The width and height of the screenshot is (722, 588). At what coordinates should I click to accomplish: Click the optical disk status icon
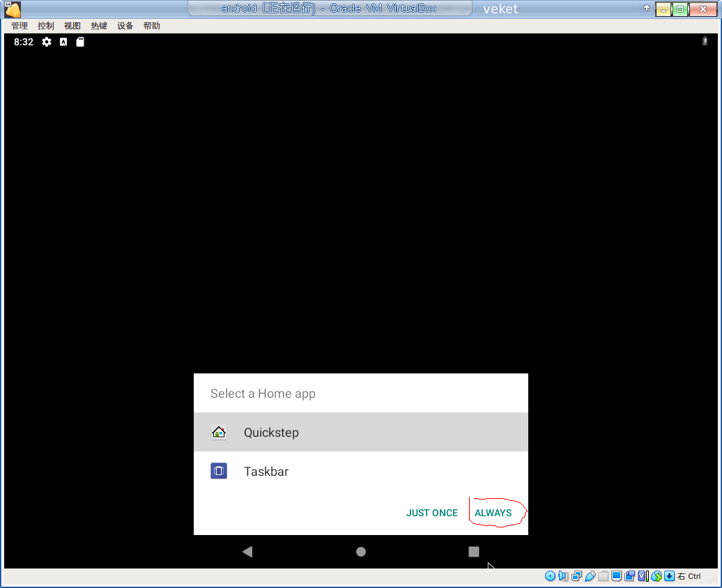coord(551,576)
